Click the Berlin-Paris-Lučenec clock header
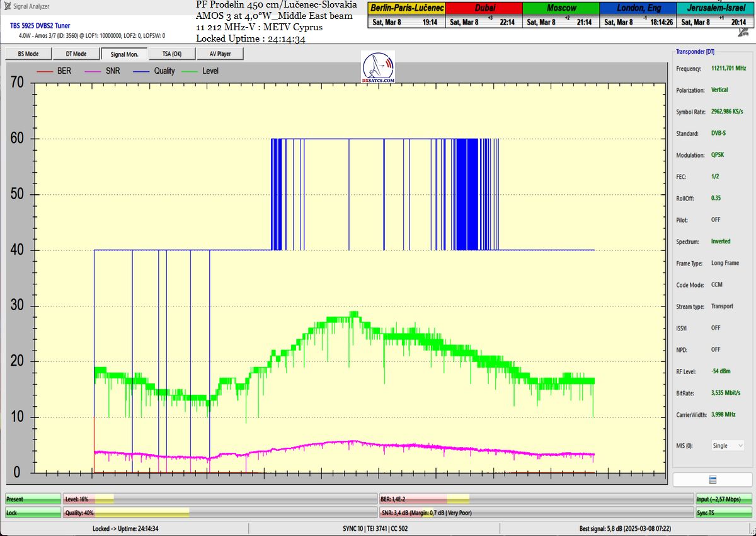The height and width of the screenshot is (536, 756). pyautogui.click(x=406, y=8)
